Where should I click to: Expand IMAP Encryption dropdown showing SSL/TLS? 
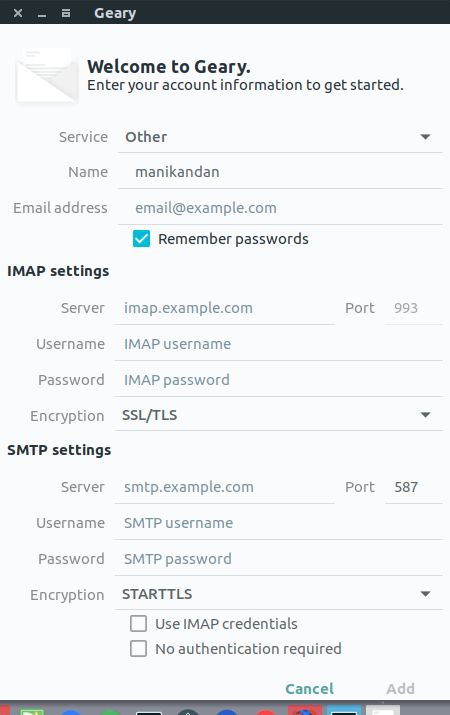[279, 415]
